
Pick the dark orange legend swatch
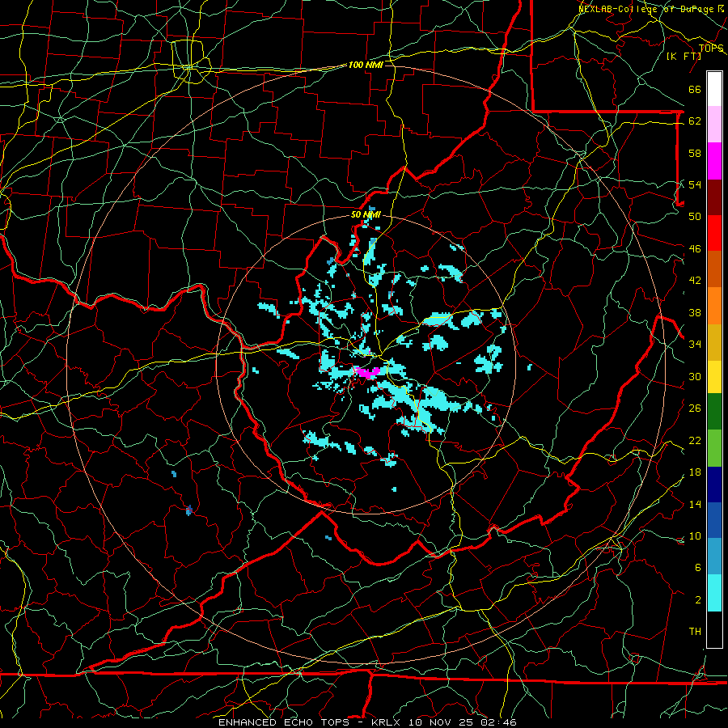[714, 269]
